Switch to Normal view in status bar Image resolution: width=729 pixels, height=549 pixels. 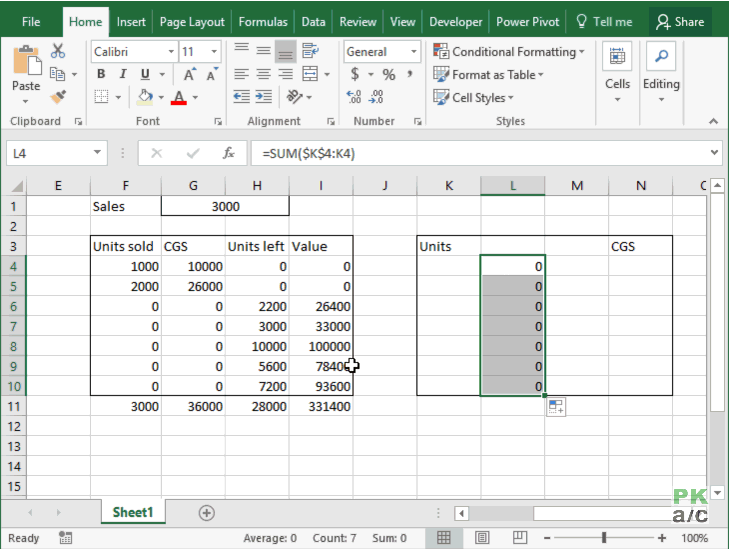pos(443,538)
